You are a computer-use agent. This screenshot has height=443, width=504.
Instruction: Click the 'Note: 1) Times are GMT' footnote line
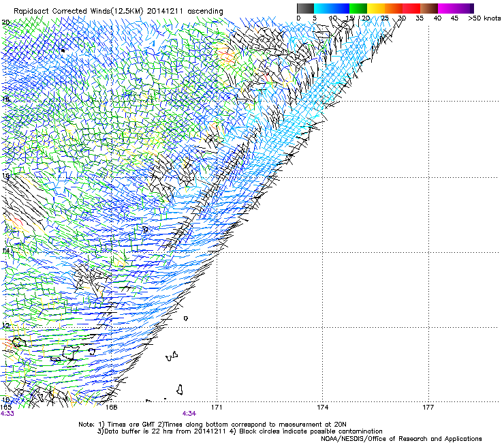[212, 425]
